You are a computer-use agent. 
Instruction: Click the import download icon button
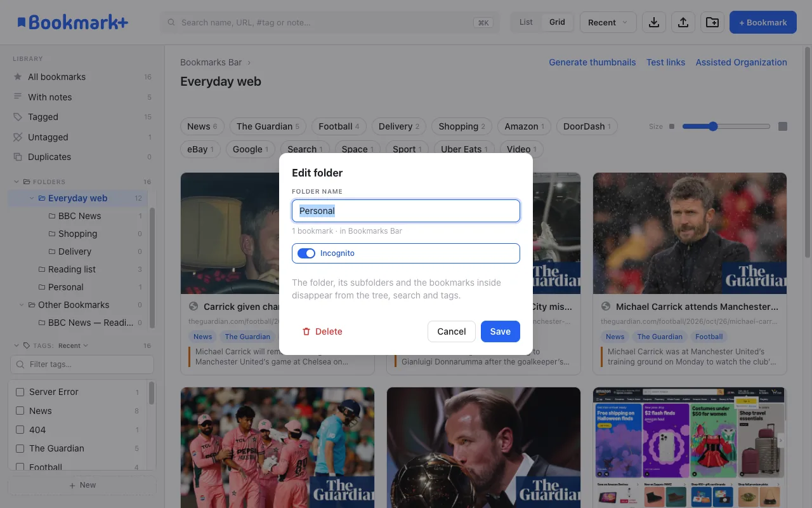[x=654, y=22]
